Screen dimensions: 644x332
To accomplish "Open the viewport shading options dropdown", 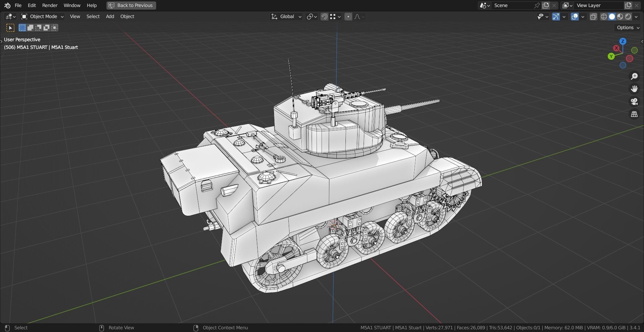I will pos(636,16).
